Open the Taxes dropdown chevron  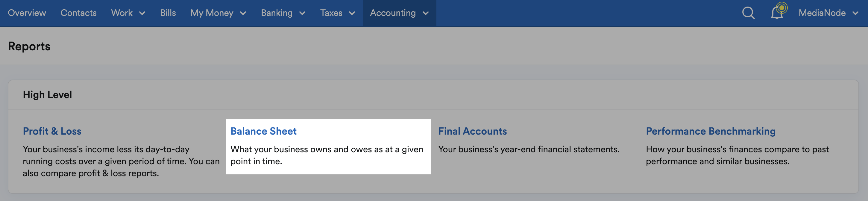pos(352,13)
